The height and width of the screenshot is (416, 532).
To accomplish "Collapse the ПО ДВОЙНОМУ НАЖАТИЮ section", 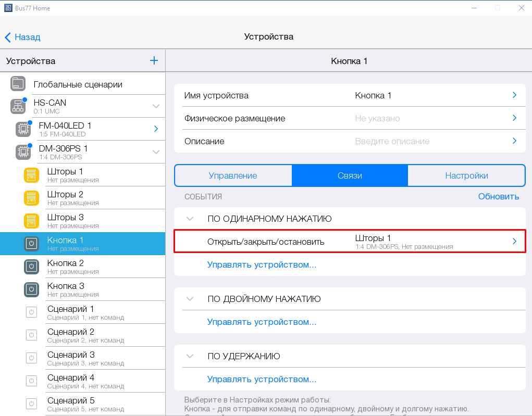I will pyautogui.click(x=190, y=299).
